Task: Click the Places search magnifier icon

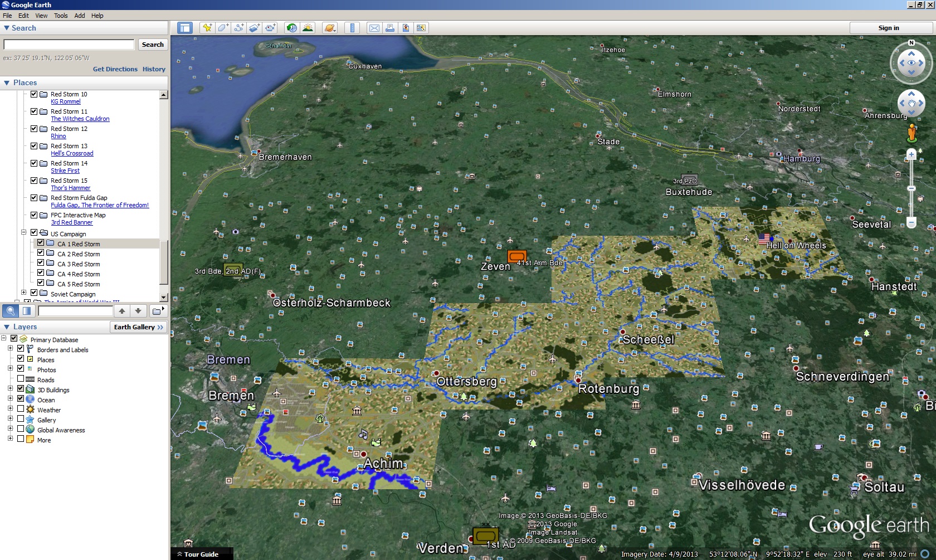Action: (x=11, y=311)
